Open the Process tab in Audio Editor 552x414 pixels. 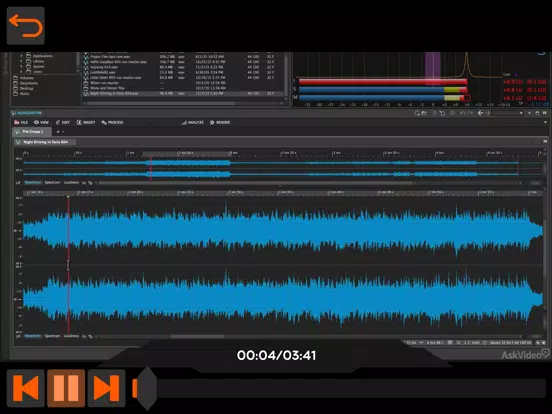coord(112,122)
